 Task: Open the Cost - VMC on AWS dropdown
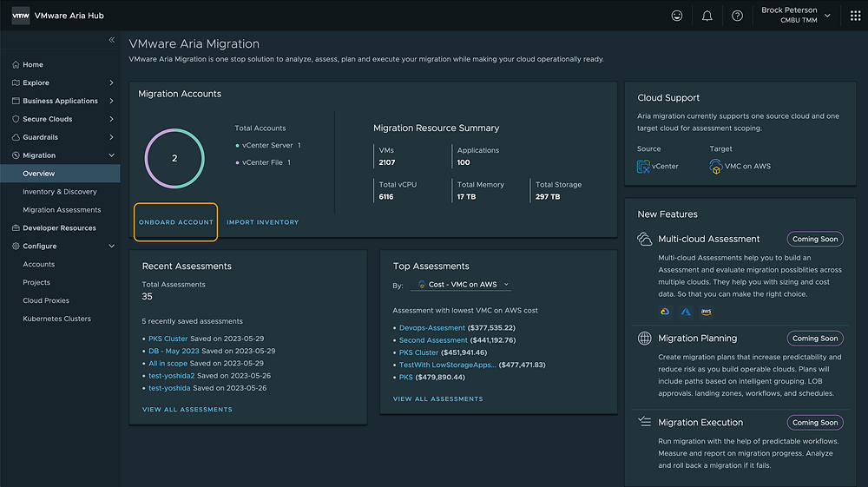pyautogui.click(x=461, y=285)
